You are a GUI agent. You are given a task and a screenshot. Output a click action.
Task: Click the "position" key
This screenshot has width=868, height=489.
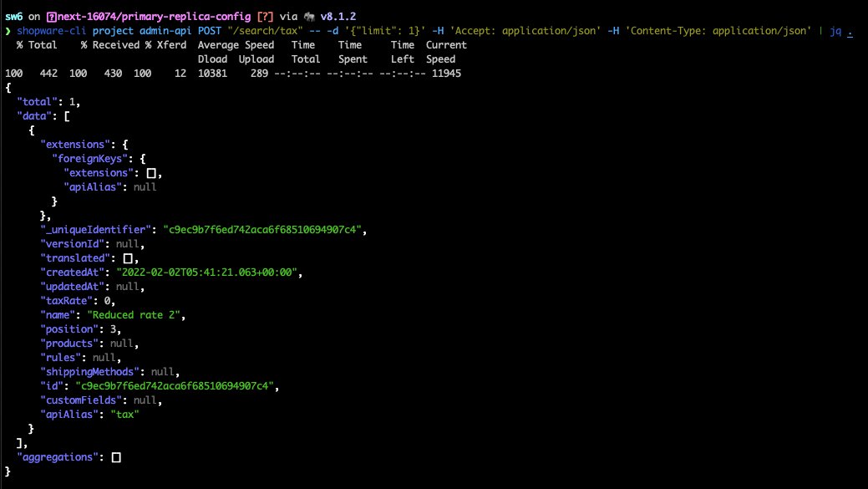(69, 329)
